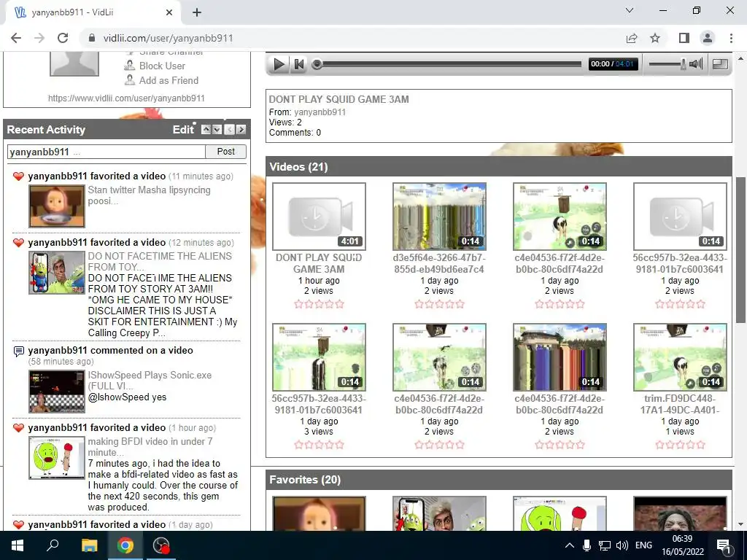747x560 pixels.
Task: Open new browser tab
Action: 197,12
